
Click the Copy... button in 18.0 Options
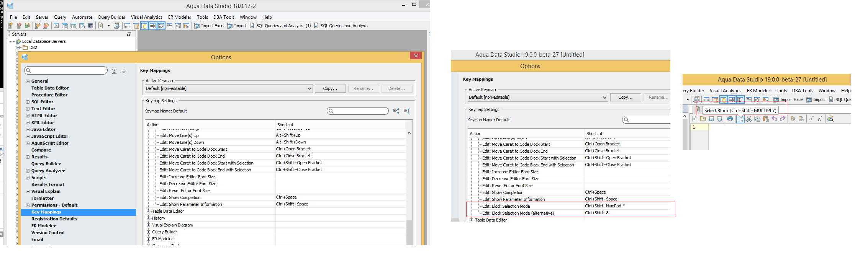(x=330, y=88)
